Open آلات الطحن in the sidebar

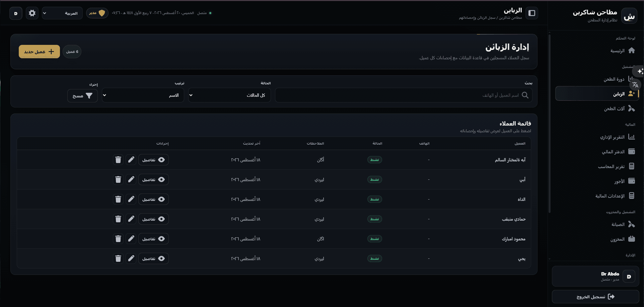[x=597, y=108]
